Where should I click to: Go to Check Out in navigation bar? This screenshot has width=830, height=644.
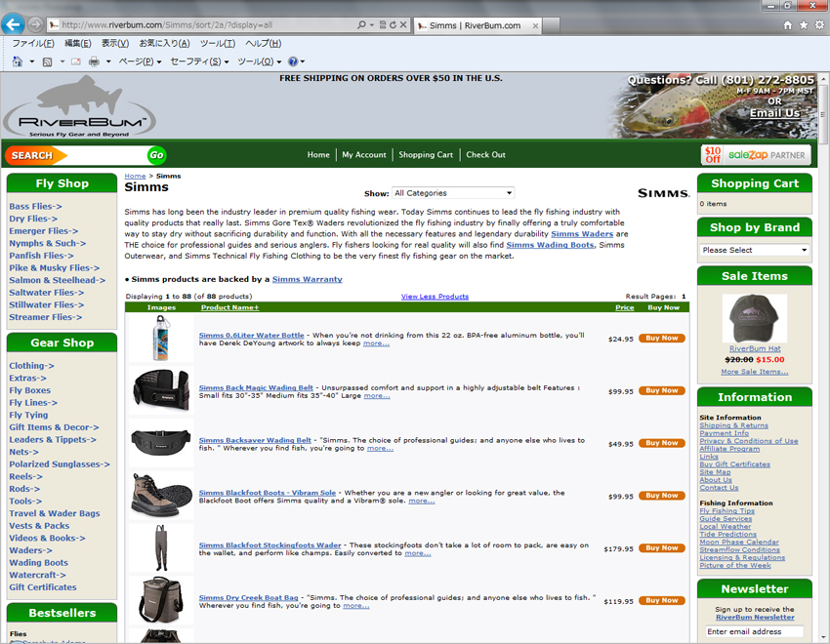486,155
